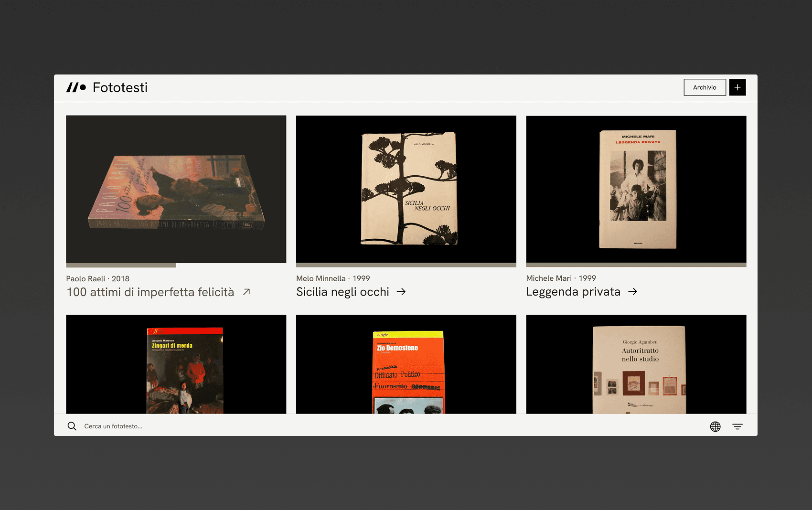Open the Leggenda privata cover thumbnail
Image resolution: width=812 pixels, height=510 pixels.
point(636,189)
